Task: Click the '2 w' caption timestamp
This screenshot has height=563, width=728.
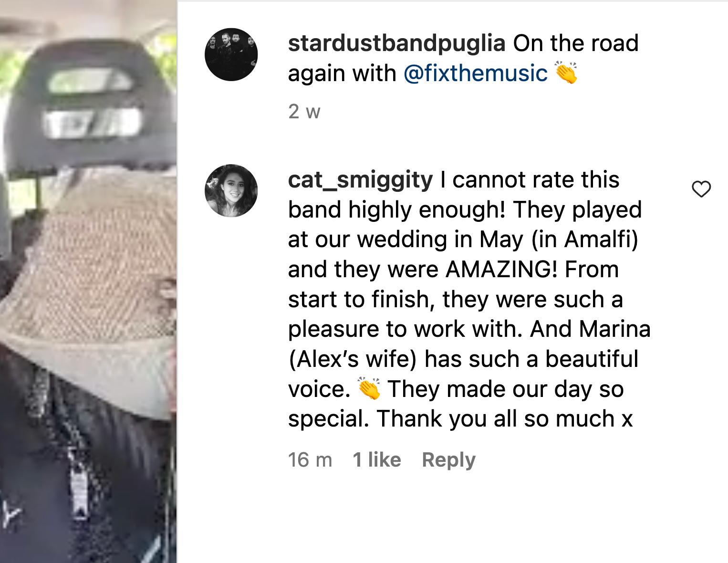Action: pos(304,112)
